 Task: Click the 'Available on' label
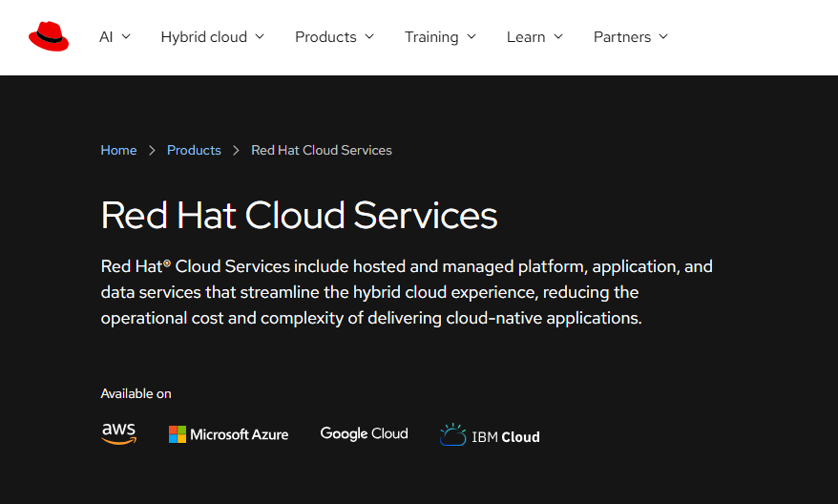(x=136, y=394)
